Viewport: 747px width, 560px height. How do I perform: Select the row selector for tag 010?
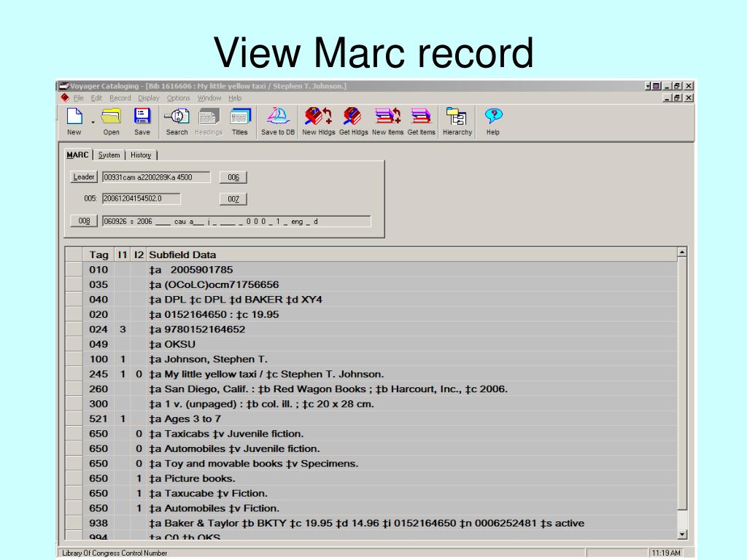(x=74, y=270)
